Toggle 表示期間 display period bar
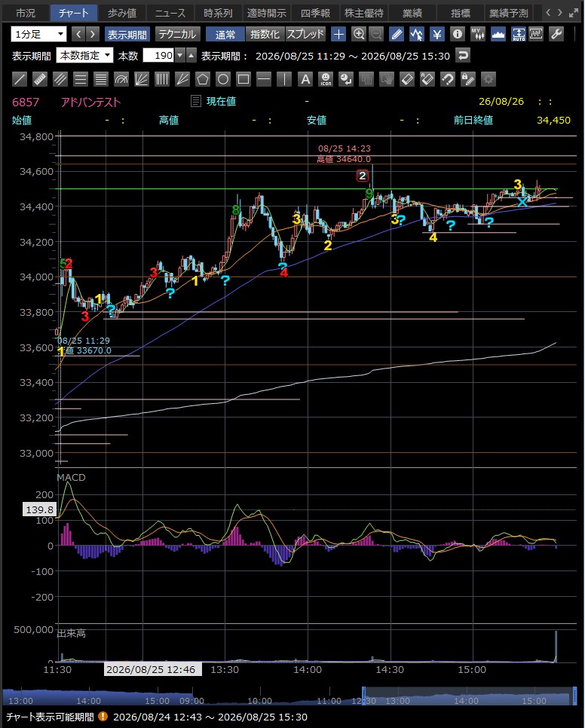This screenshot has width=585, height=728. tap(127, 35)
